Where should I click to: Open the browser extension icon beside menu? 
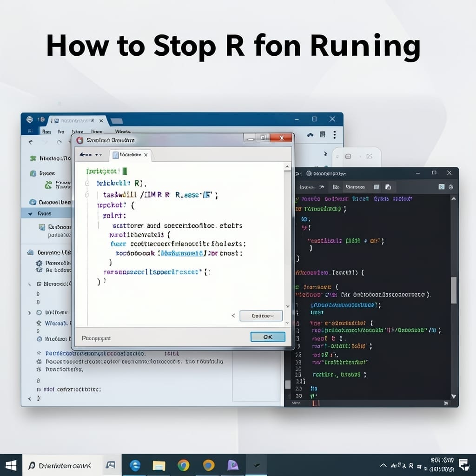tap(323, 134)
